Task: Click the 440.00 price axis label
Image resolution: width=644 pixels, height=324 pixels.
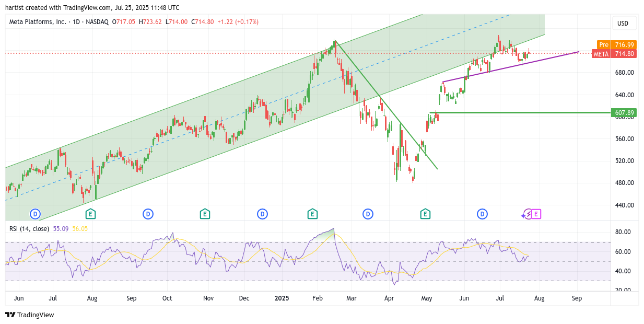Action: point(625,205)
